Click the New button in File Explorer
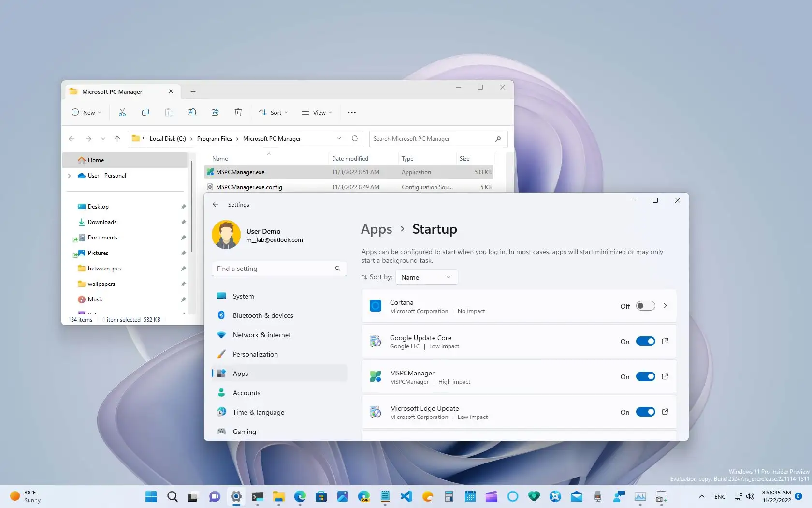The height and width of the screenshot is (508, 812). (87, 112)
